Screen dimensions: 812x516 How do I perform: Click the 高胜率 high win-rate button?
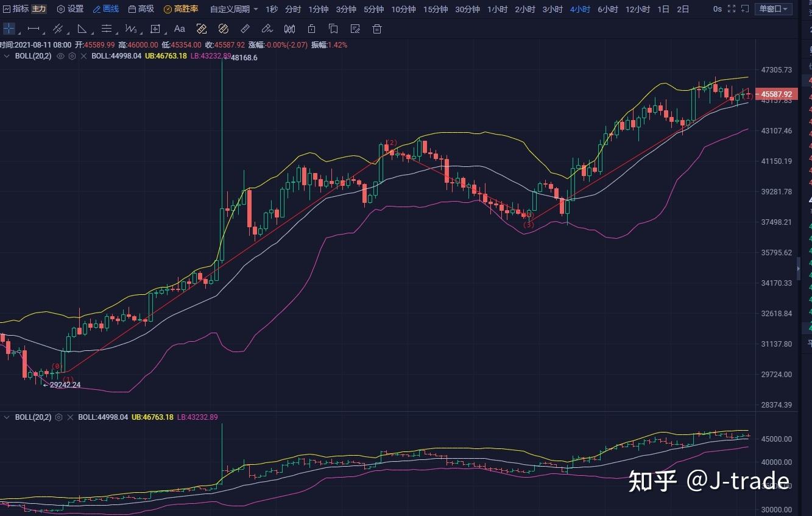[181, 9]
